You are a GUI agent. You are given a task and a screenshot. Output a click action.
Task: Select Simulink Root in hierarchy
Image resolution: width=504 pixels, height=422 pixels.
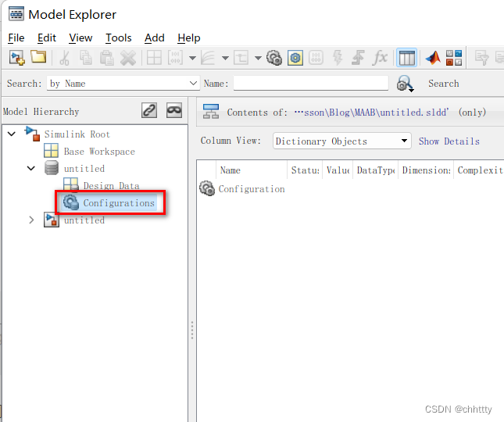tap(77, 134)
